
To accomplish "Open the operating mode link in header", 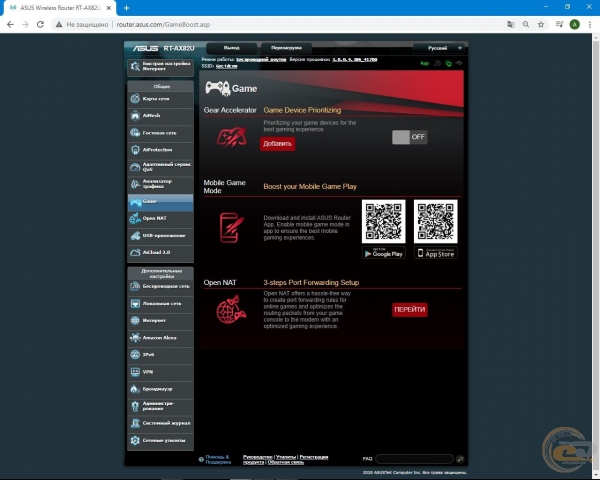I will tap(261, 60).
